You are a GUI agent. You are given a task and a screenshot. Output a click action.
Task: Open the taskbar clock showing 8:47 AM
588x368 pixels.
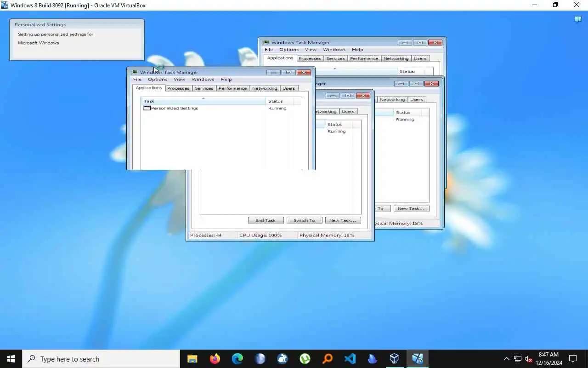548,359
